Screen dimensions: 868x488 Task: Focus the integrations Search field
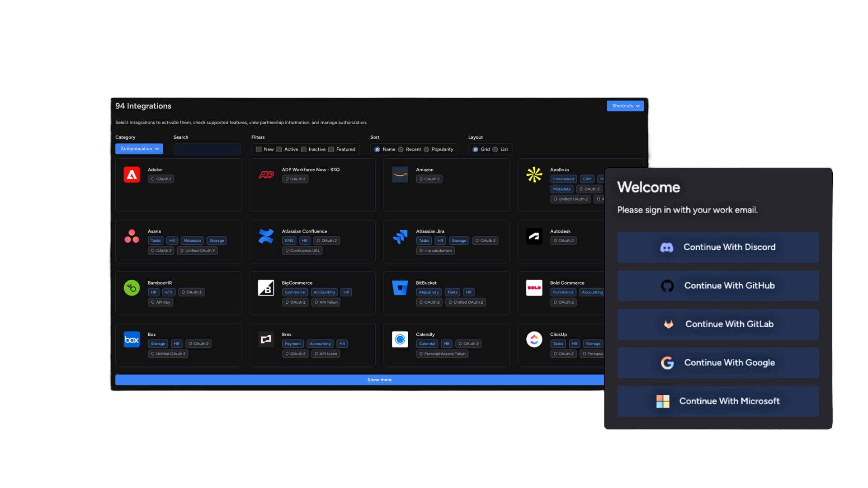coord(207,150)
